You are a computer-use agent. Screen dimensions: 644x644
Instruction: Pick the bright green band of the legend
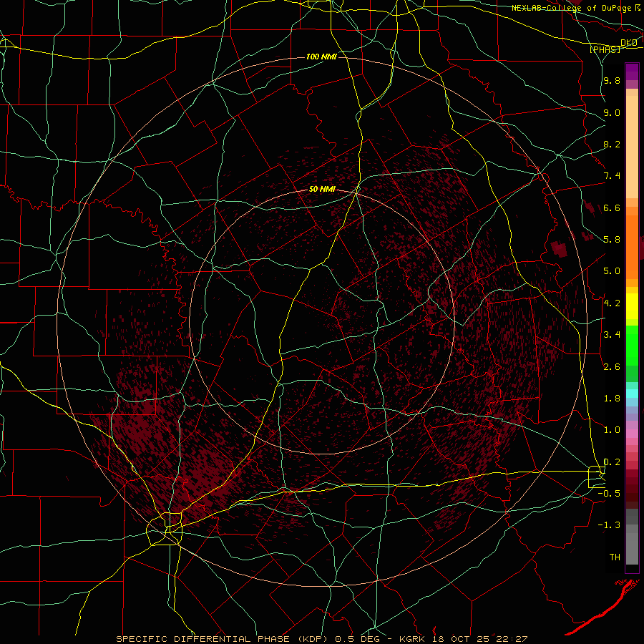click(x=632, y=346)
